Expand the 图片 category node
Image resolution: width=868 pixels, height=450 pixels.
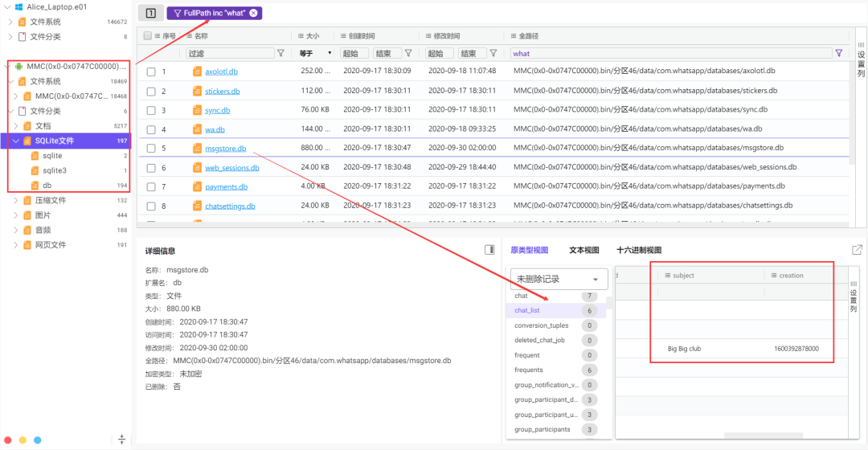tap(16, 215)
